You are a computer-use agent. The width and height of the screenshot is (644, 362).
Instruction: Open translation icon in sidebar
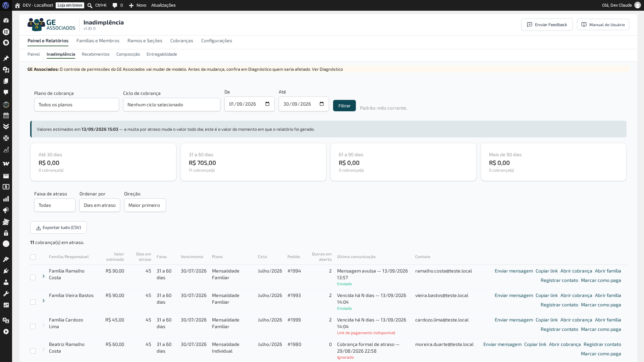[x=6, y=320]
